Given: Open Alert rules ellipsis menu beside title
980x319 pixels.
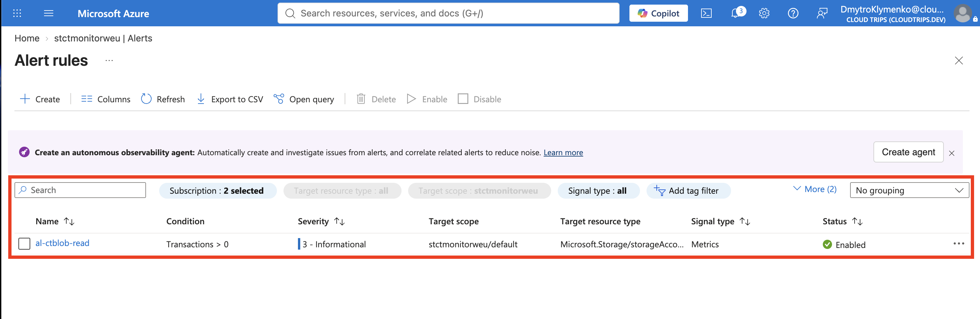Looking at the screenshot, I should 109,61.
